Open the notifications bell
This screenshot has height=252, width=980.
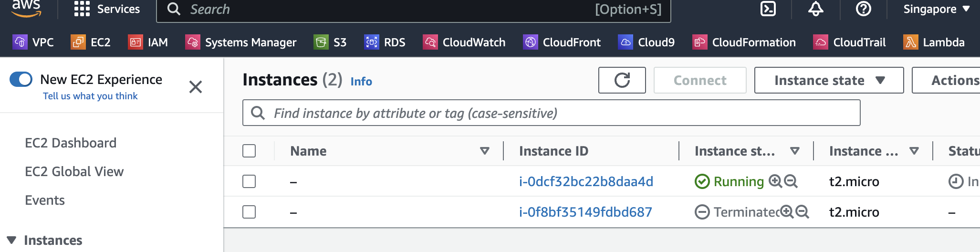[x=816, y=9]
